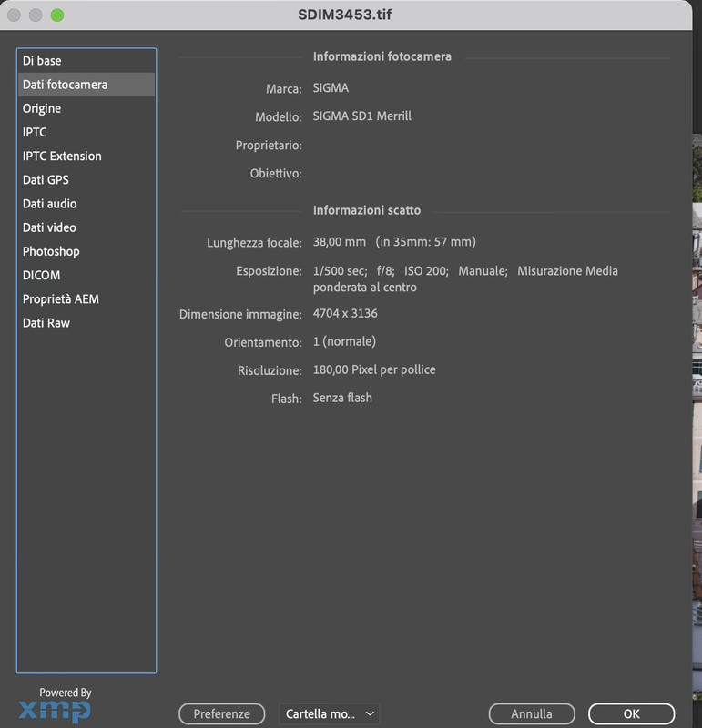Click the Informazioni scatto heading
The width and height of the screenshot is (702, 728).
(367, 210)
